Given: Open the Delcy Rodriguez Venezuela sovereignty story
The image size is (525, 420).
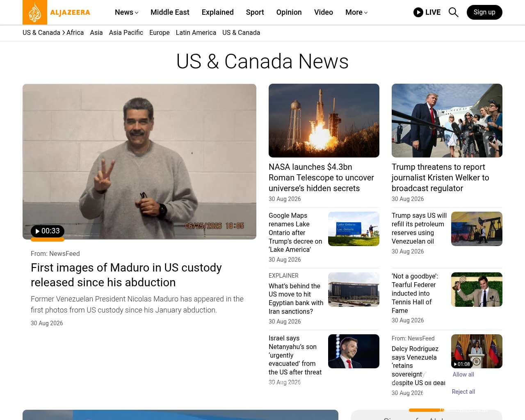Looking at the screenshot, I should point(418,366).
